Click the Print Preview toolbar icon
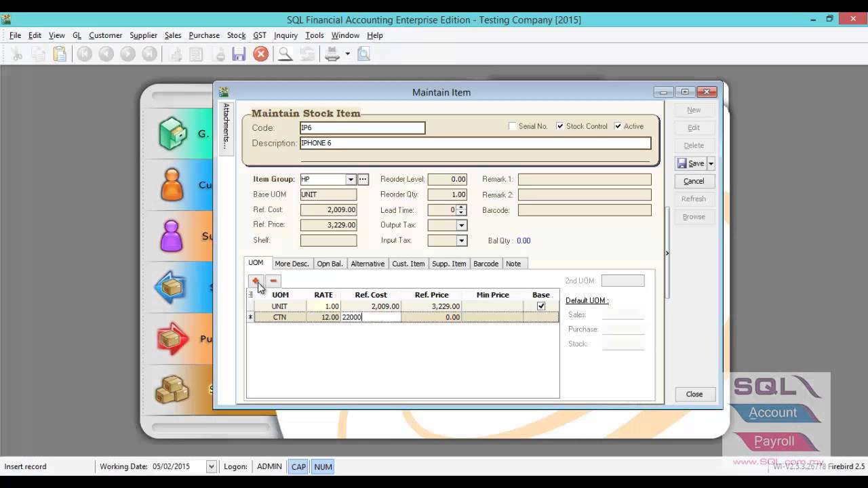868x488 pixels. 363,54
